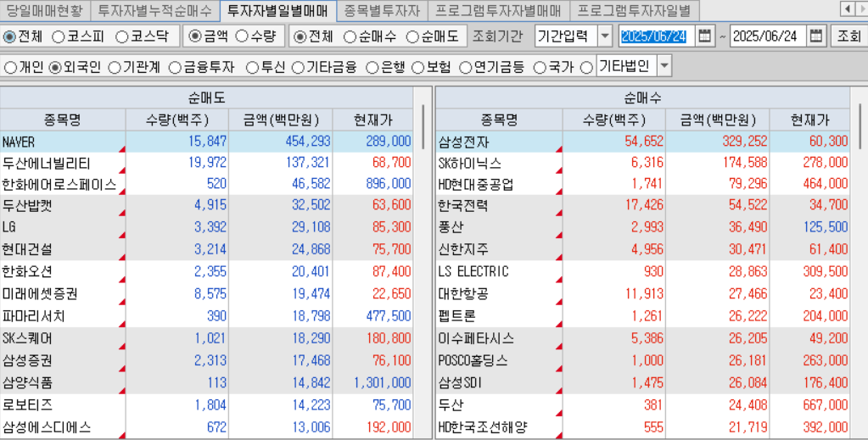Select 두산에너빌리티 stock row
The width and height of the screenshot is (868, 440).
[206, 163]
